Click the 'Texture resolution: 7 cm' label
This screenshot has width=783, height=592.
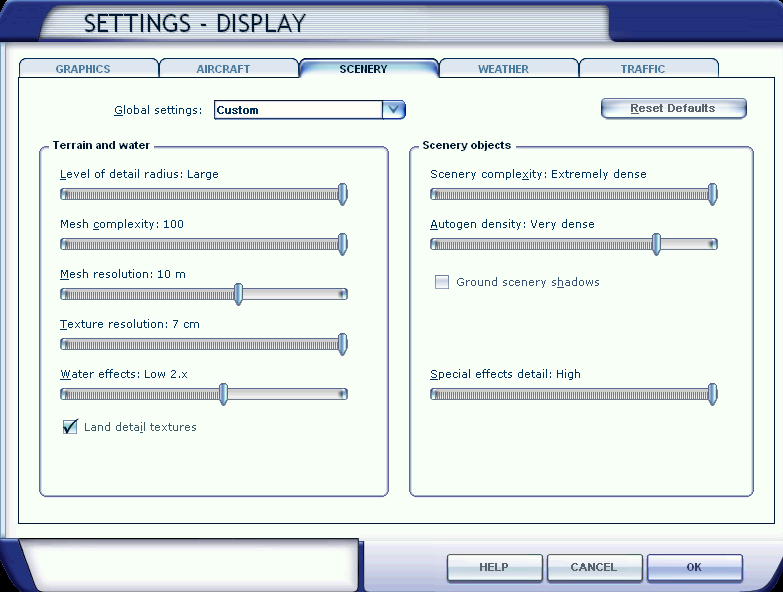[x=130, y=324]
